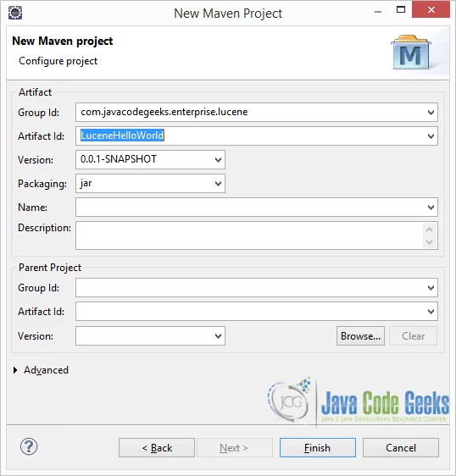Click the help question mark icon

(29, 446)
